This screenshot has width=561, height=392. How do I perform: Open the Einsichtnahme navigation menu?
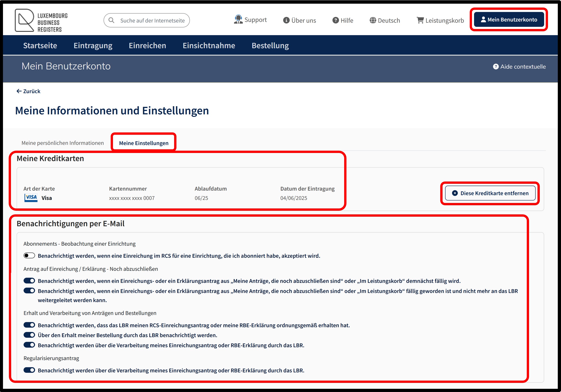pos(209,46)
